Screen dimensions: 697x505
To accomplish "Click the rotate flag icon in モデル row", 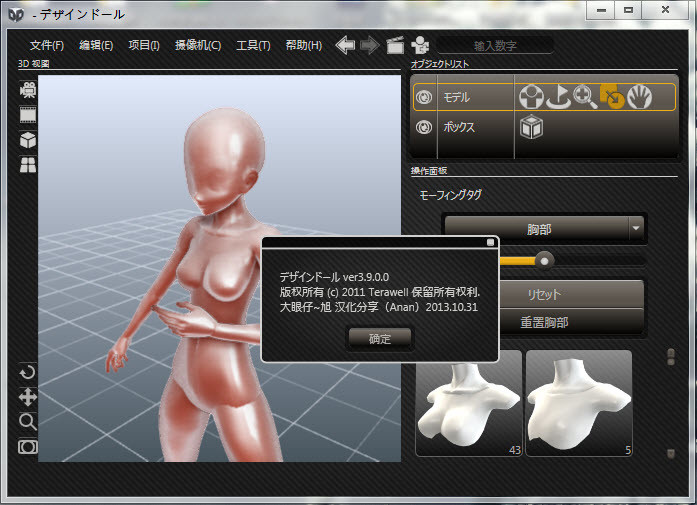I will pos(558,96).
